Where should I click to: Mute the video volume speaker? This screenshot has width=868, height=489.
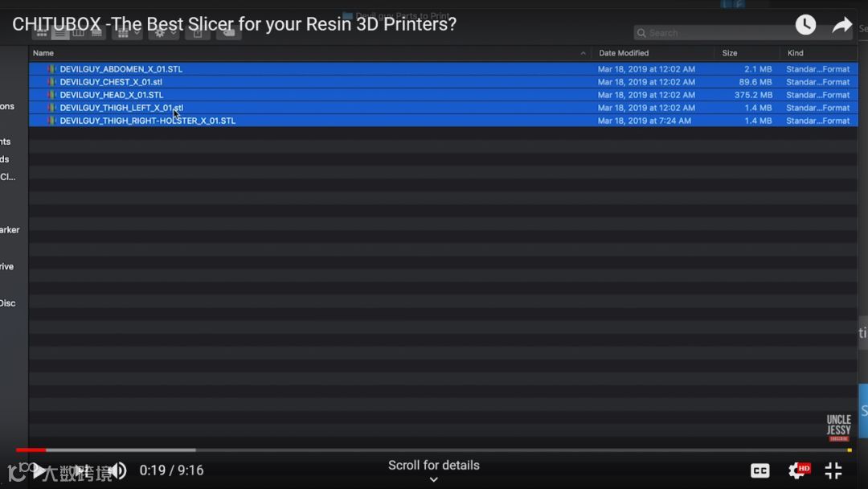[117, 471]
